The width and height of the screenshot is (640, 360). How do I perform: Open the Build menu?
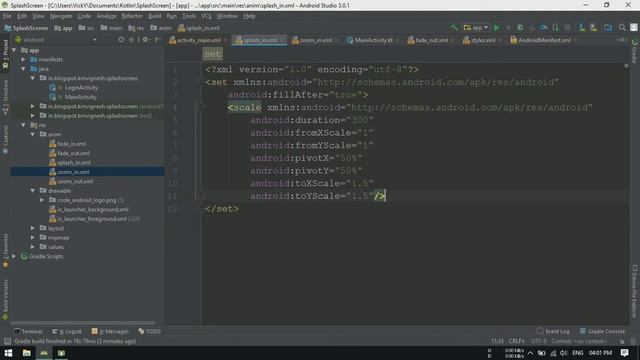[155, 16]
